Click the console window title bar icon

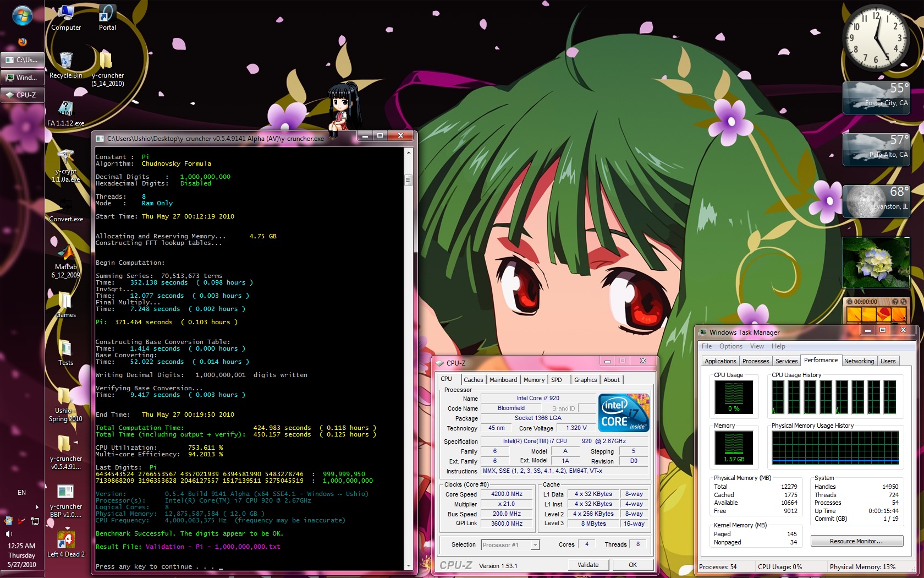100,139
